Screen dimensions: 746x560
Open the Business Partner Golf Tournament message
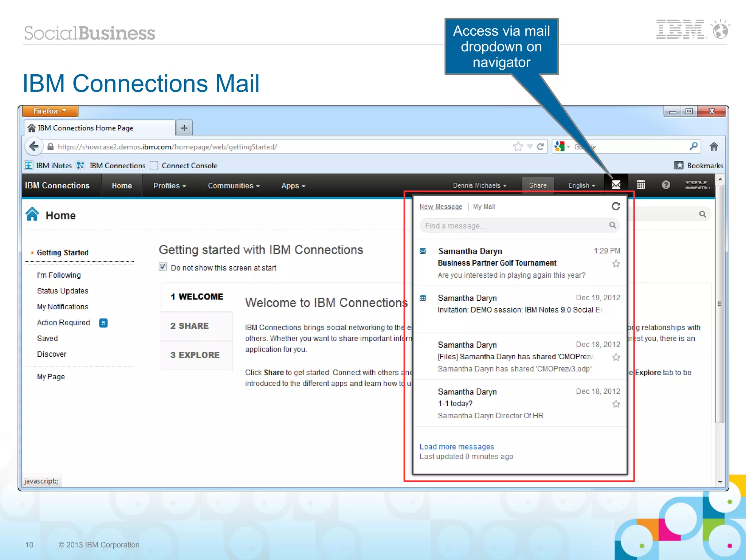(x=520, y=263)
